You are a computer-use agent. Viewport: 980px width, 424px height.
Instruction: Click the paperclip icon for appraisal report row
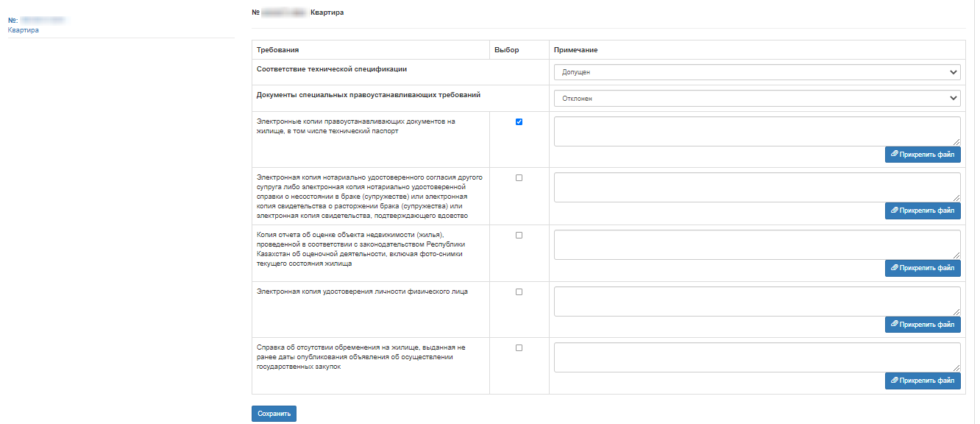click(x=894, y=268)
